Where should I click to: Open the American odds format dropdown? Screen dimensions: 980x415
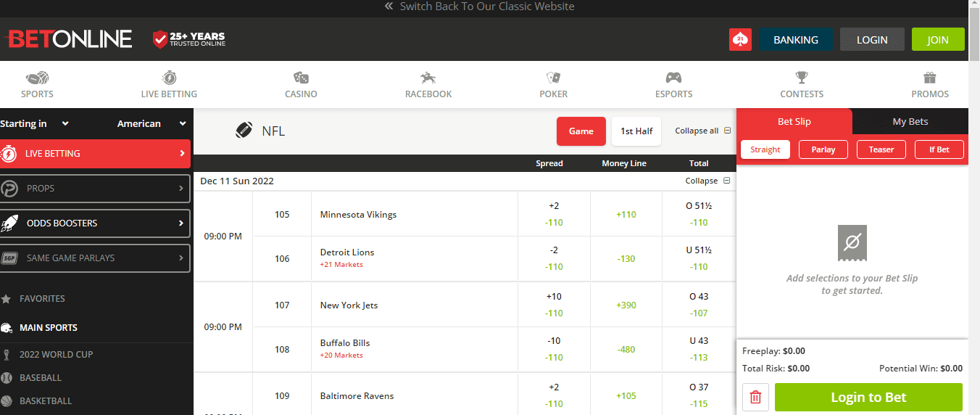151,123
